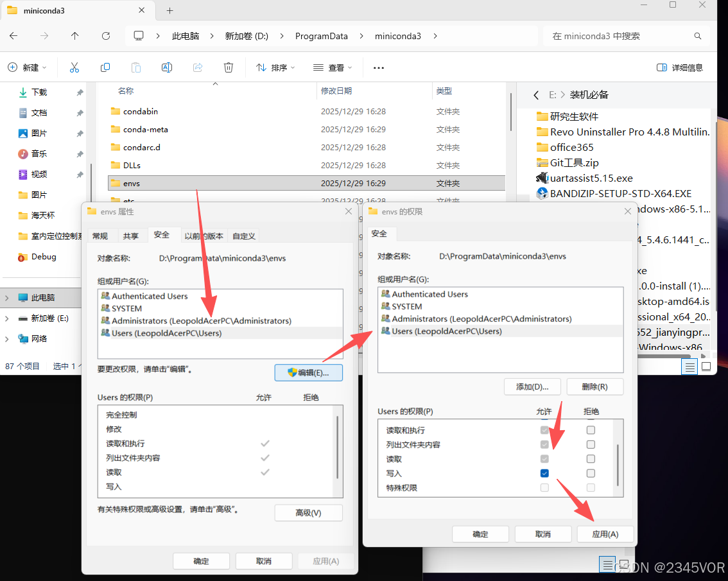Image resolution: width=728 pixels, height=581 pixels.
Task: Open the 自定义 tab
Action: pos(244,236)
